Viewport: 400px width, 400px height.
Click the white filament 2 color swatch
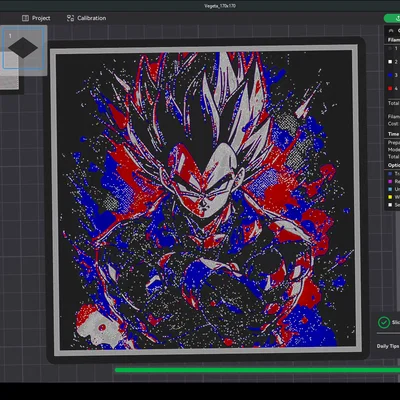click(390, 62)
